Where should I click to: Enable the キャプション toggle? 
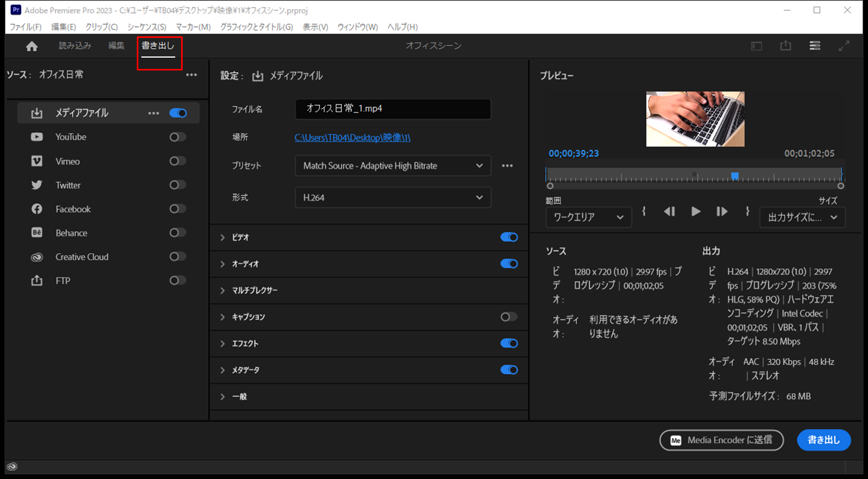tap(509, 317)
